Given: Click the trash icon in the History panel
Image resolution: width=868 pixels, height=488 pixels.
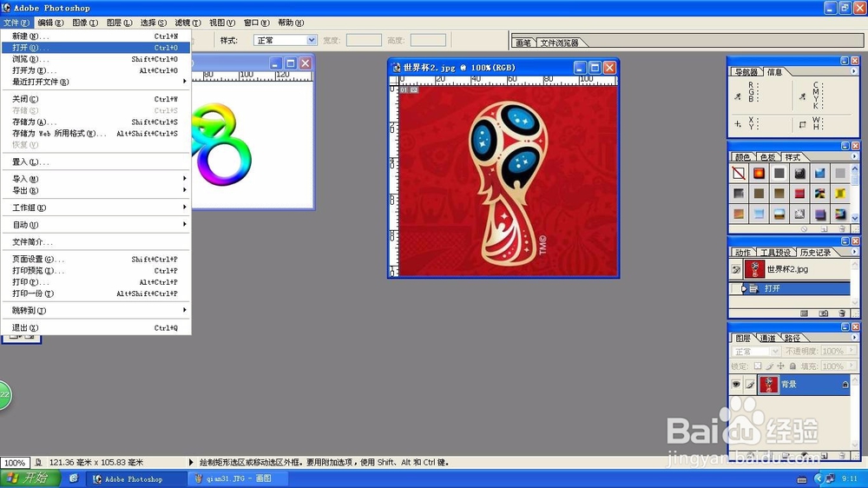Looking at the screenshot, I should tap(842, 313).
